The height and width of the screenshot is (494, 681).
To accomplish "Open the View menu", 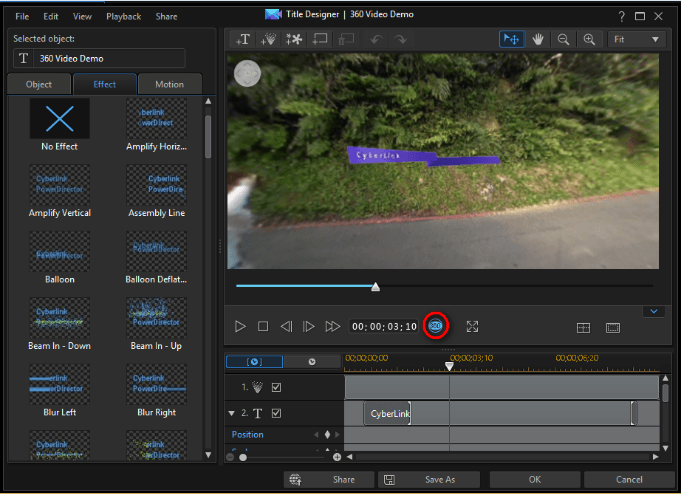I will click(x=82, y=17).
